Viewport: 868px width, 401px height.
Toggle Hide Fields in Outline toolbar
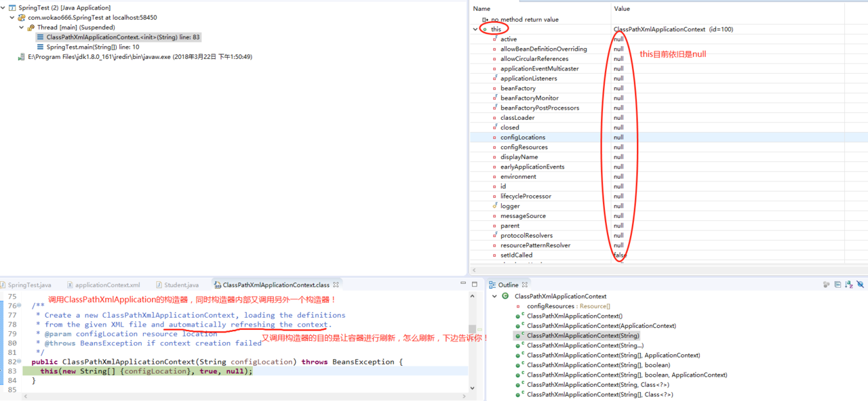click(861, 285)
